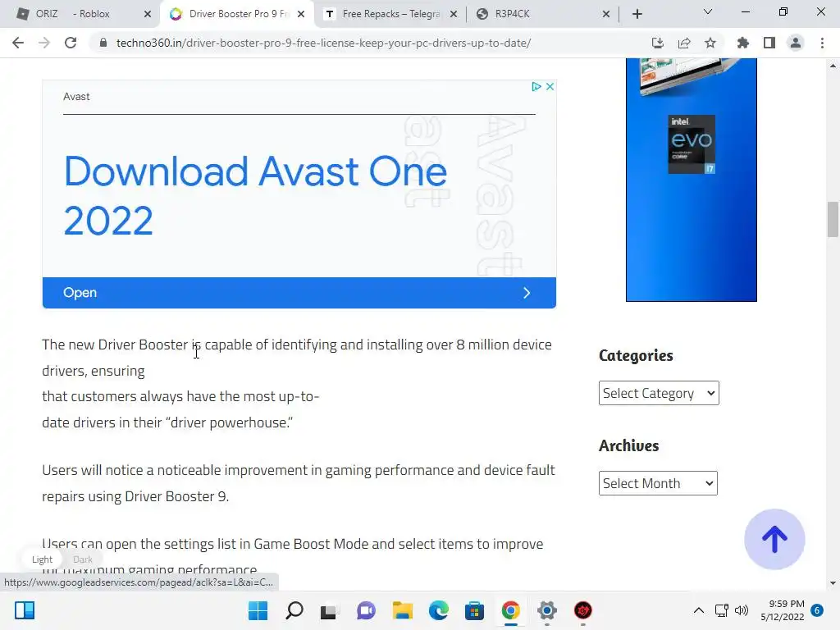Share this page icon
Screen dimensions: 840x630
[x=684, y=43]
